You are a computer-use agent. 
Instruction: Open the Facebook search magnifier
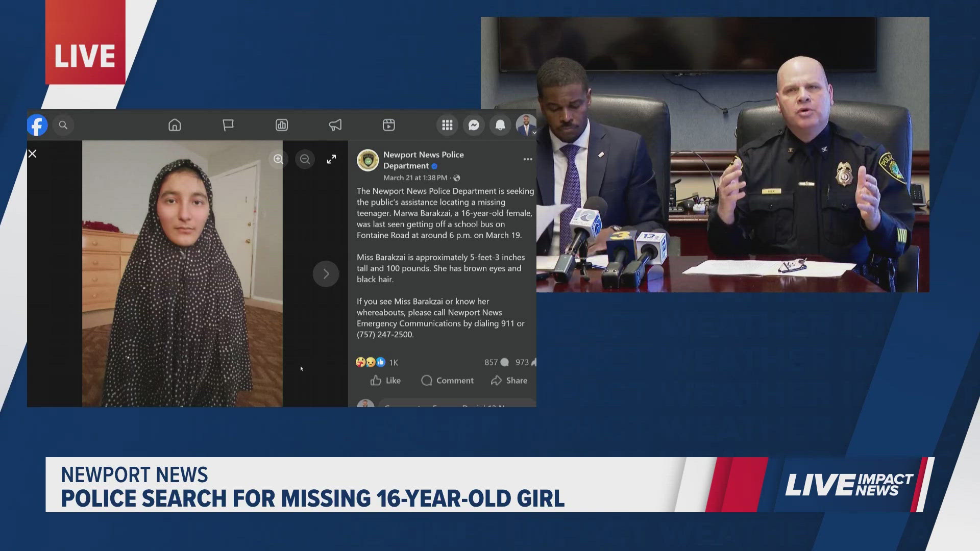(63, 125)
